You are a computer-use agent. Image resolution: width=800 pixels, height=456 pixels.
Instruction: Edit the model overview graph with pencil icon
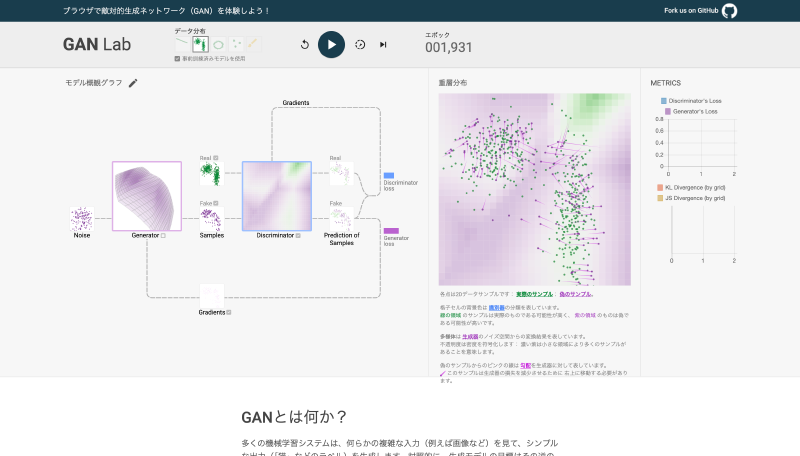pyautogui.click(x=133, y=83)
